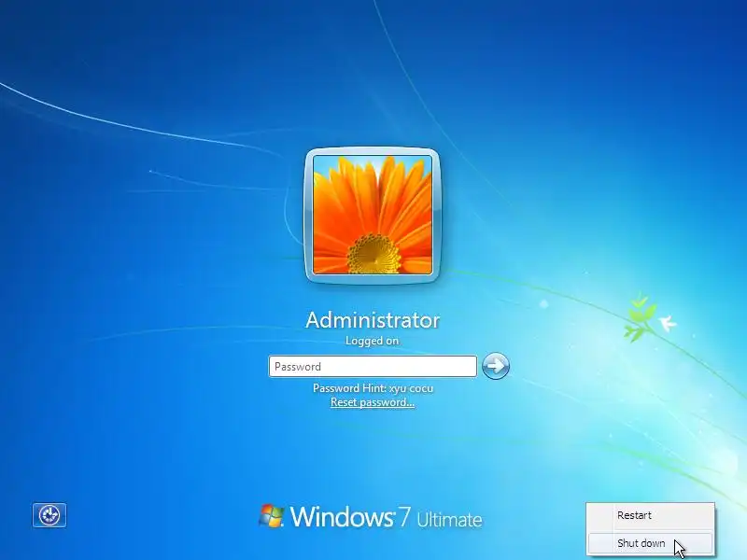Click the 'Password Hint: xyu cocu' text
This screenshot has width=747, height=560.
(373, 388)
